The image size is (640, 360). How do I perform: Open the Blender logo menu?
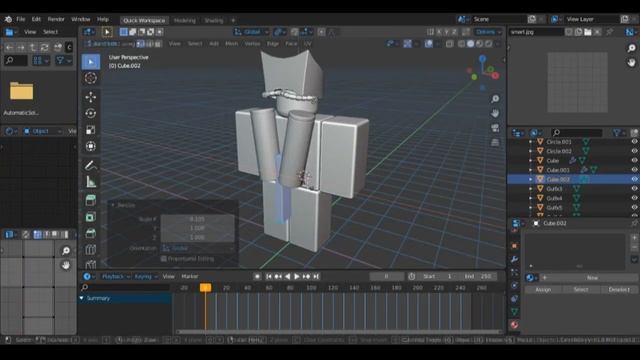[x=8, y=19]
